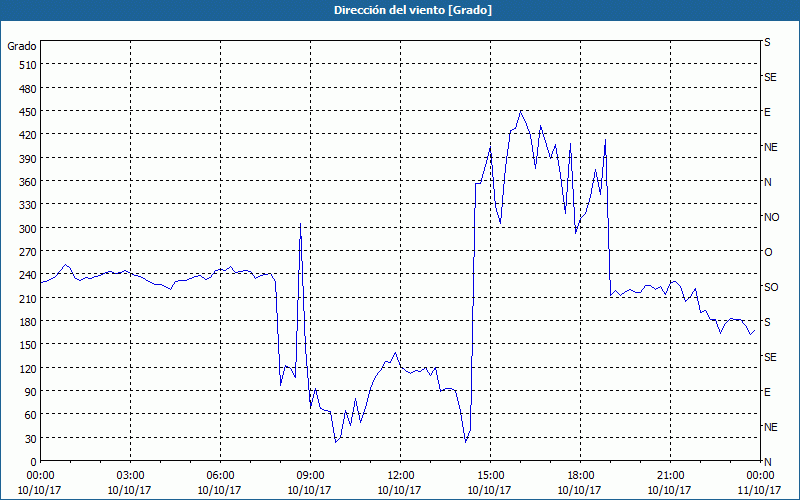Click the '21:00' time axis label
Screen dimensions: 800x500
coord(670,476)
